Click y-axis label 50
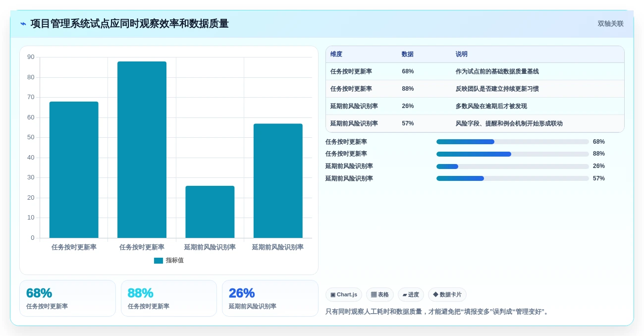This screenshot has width=644, height=336. [x=31, y=137]
